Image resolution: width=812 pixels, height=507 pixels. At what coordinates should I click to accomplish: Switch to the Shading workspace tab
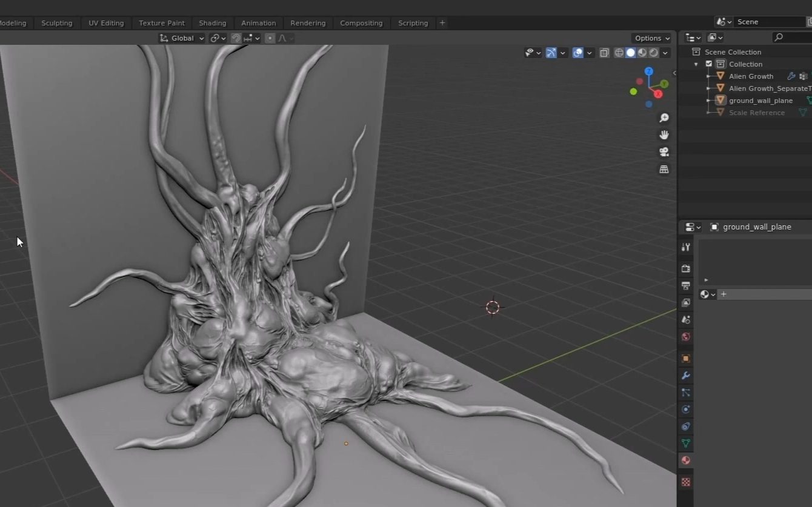coord(212,23)
